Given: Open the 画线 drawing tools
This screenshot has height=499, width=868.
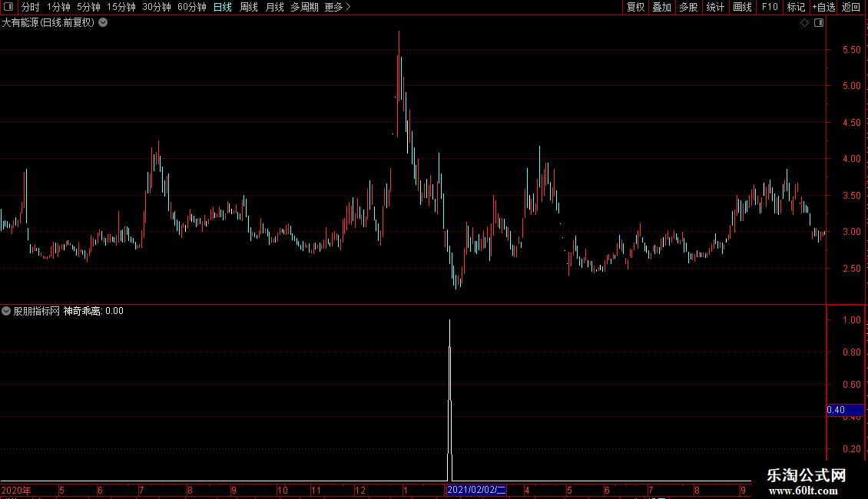Looking at the screenshot, I should 742,7.
